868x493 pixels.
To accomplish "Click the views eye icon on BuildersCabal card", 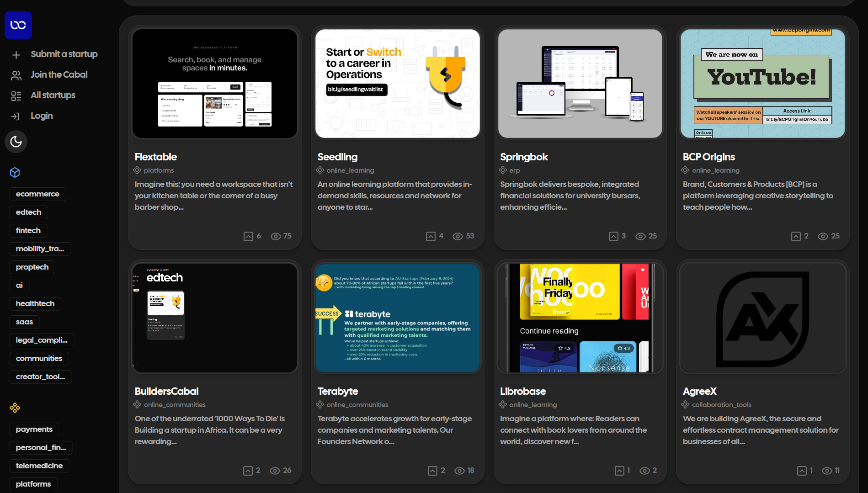I will coord(275,471).
